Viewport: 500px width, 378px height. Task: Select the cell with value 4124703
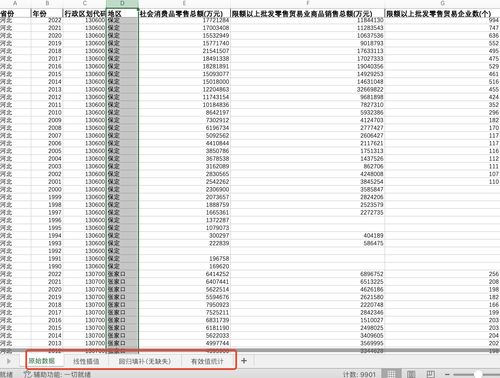pyautogui.click(x=307, y=120)
